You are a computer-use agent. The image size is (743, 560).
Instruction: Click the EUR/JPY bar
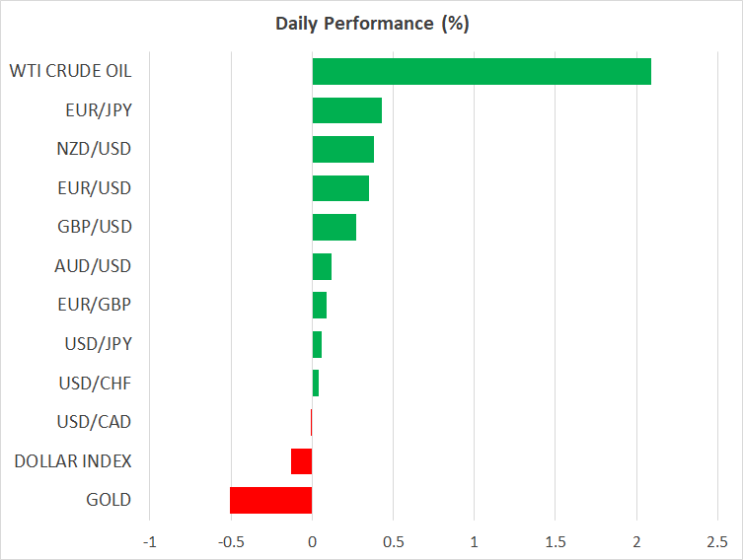click(x=346, y=110)
